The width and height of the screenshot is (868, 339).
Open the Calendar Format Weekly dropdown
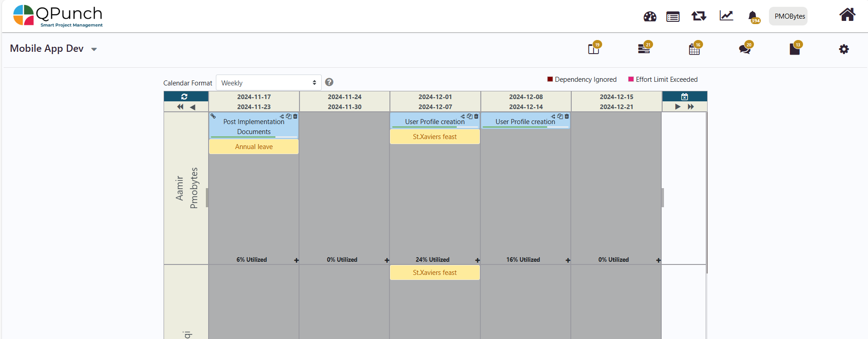point(268,83)
